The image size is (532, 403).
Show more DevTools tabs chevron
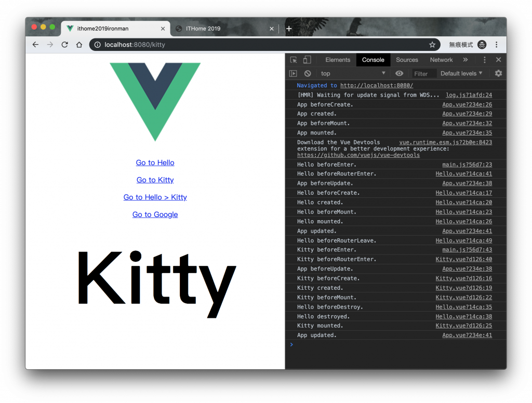click(x=465, y=60)
